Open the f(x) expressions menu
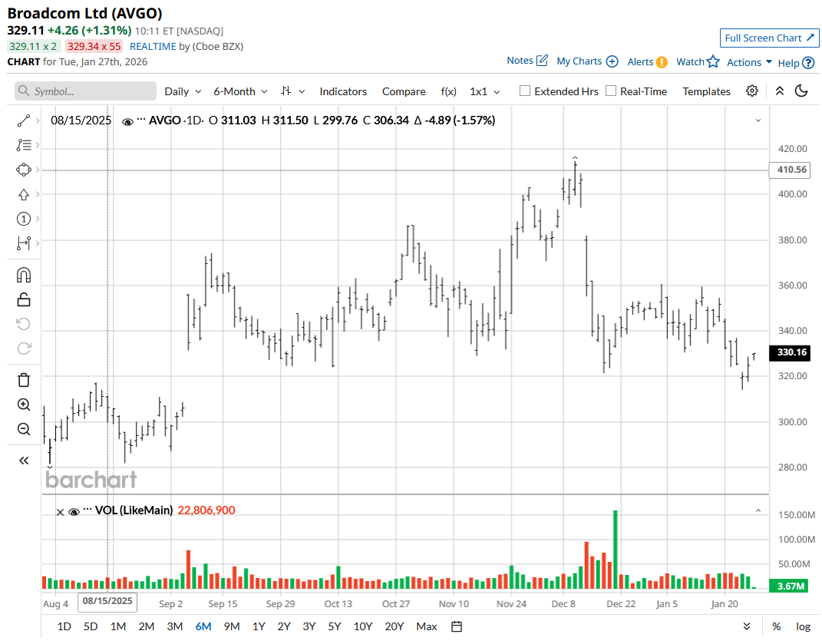Image resolution: width=822 pixels, height=644 pixels. [x=449, y=91]
